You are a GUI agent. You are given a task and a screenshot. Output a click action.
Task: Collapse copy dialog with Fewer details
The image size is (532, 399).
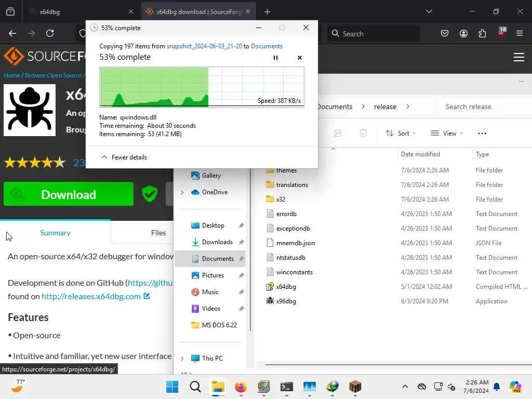tap(124, 157)
